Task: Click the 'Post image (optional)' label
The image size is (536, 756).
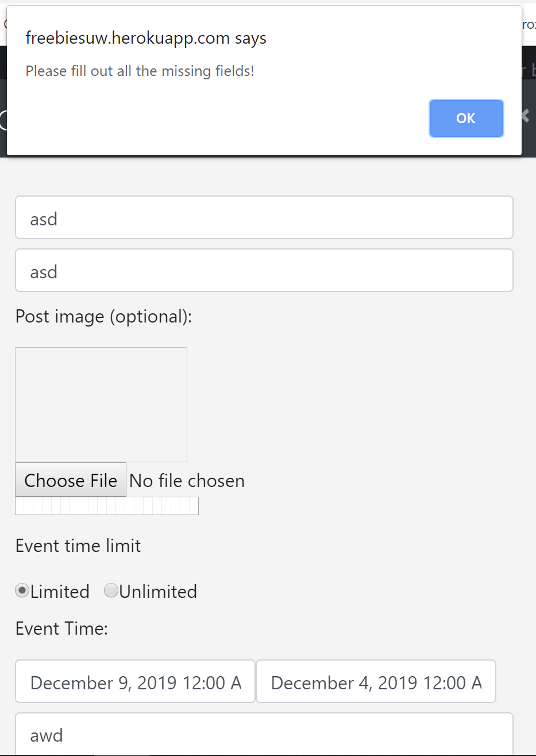Action: pyautogui.click(x=103, y=316)
